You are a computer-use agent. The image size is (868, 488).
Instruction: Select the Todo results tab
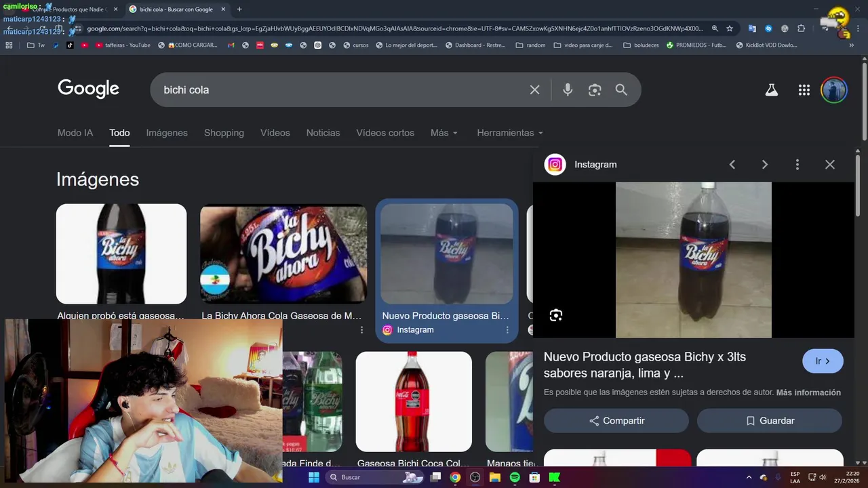pos(119,133)
